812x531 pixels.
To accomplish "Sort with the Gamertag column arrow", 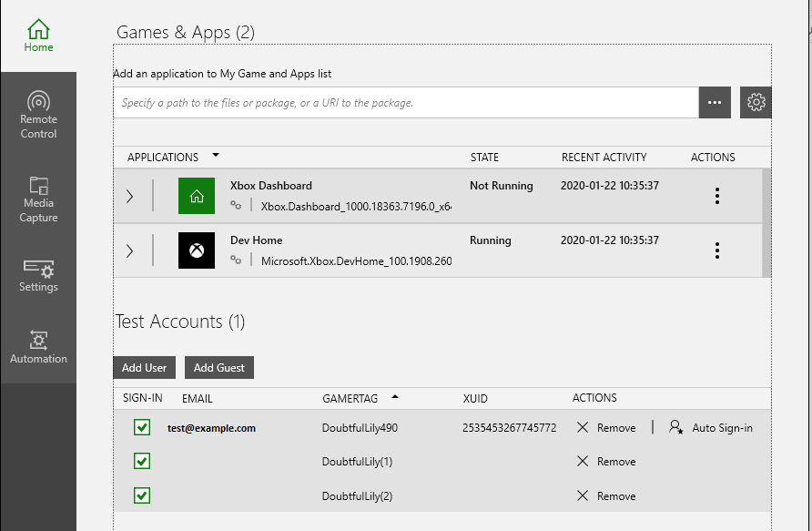I will (x=395, y=397).
